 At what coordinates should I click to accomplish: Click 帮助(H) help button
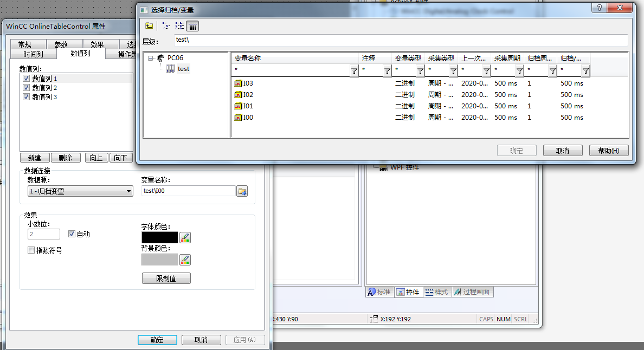pyautogui.click(x=609, y=151)
